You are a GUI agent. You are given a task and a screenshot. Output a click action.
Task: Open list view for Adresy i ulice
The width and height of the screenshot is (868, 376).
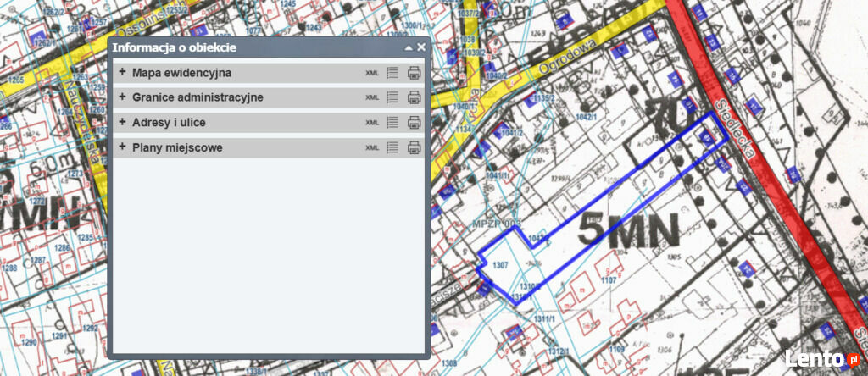click(x=392, y=123)
